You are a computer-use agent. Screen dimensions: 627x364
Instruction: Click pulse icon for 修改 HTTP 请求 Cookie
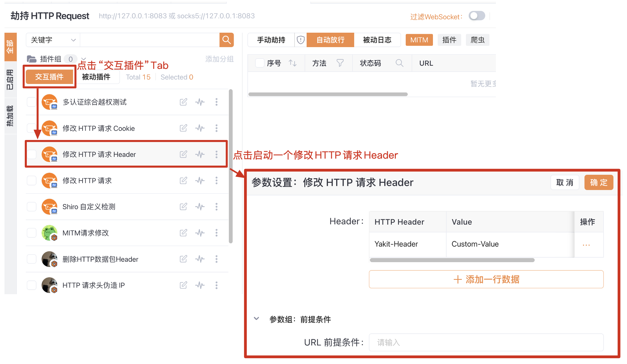point(200,128)
